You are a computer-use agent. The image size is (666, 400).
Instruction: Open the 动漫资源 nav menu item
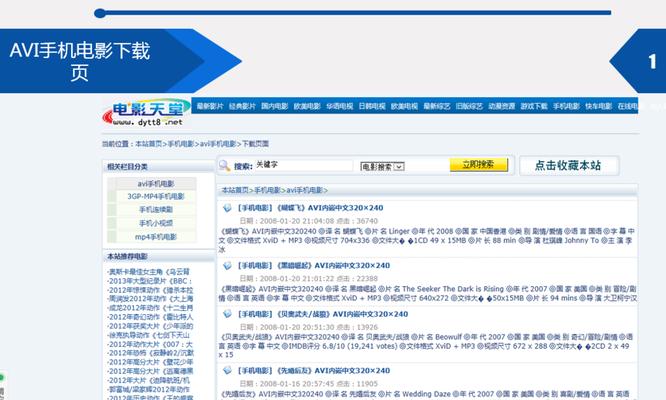(x=502, y=106)
